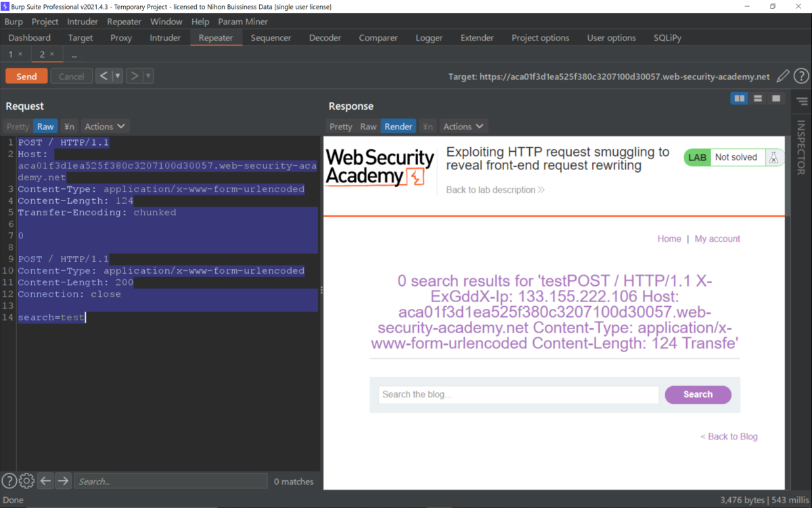The image size is (812, 508).
Task: Click the pencil icon to edit target
Action: (783, 77)
